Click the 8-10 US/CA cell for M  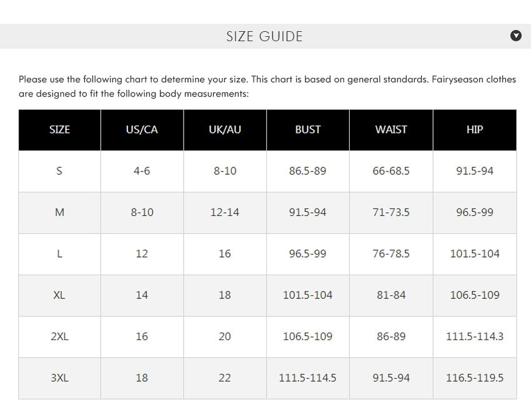142,212
